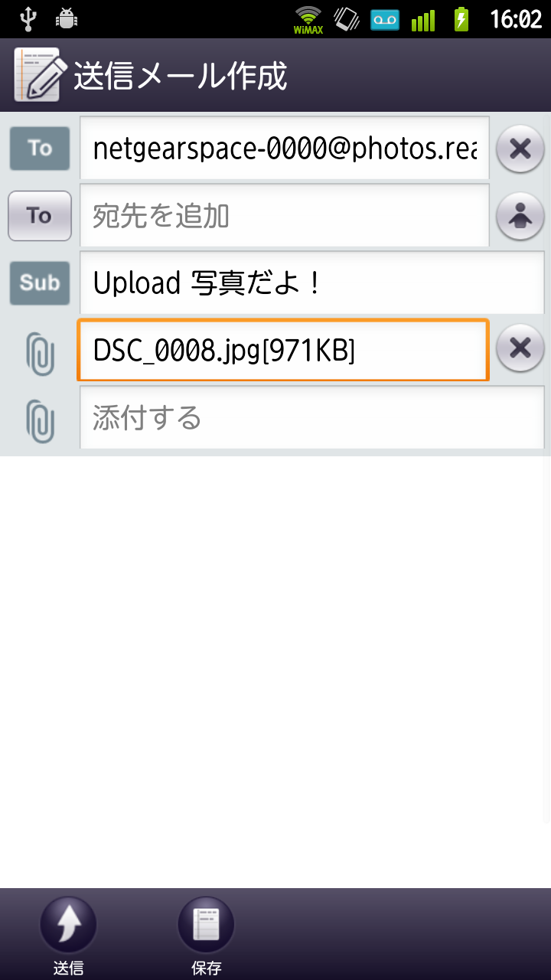Viewport: 551px width, 980px height.
Task: Tap the empty message body area
Action: coord(275,671)
